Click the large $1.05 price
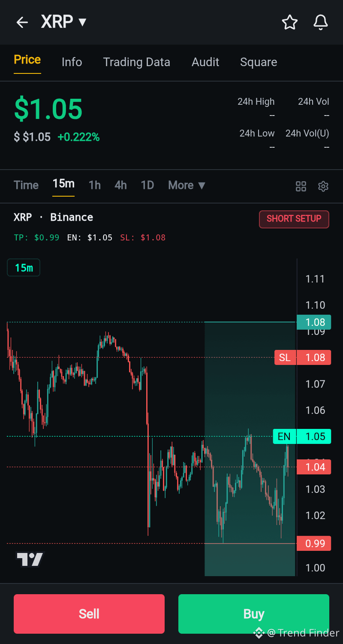343x644 pixels. click(48, 109)
